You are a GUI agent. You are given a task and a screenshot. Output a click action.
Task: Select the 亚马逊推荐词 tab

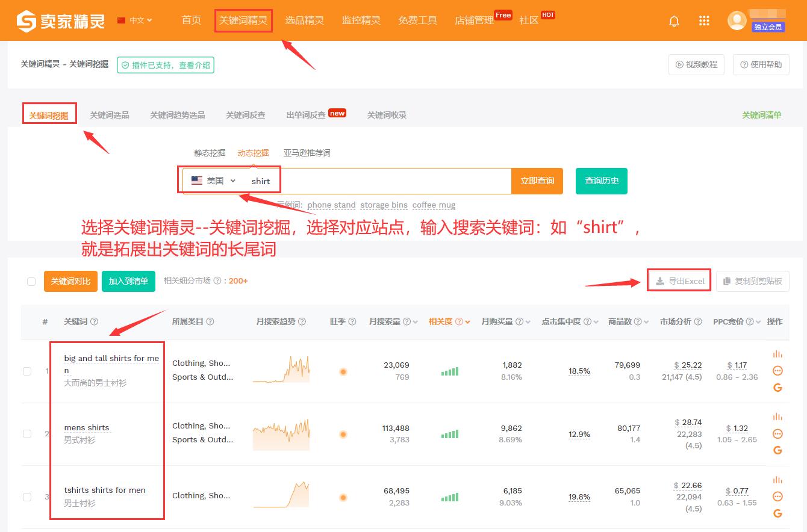coord(308,152)
